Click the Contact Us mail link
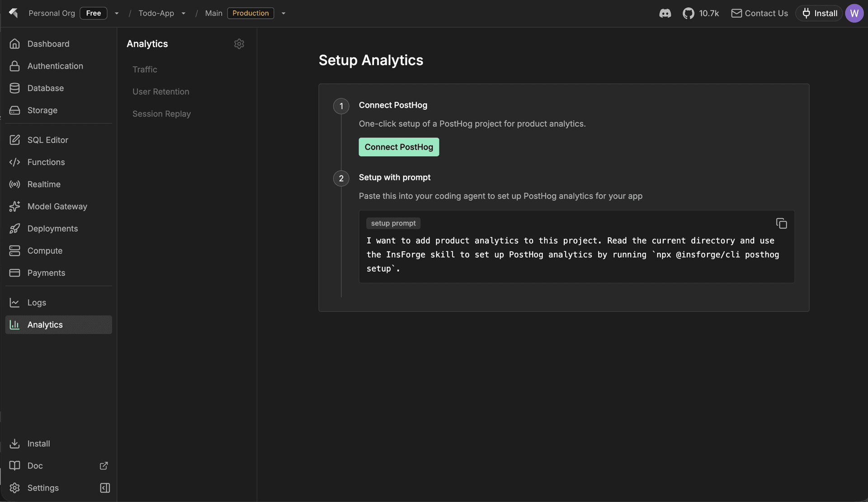The image size is (868, 502). tap(759, 13)
